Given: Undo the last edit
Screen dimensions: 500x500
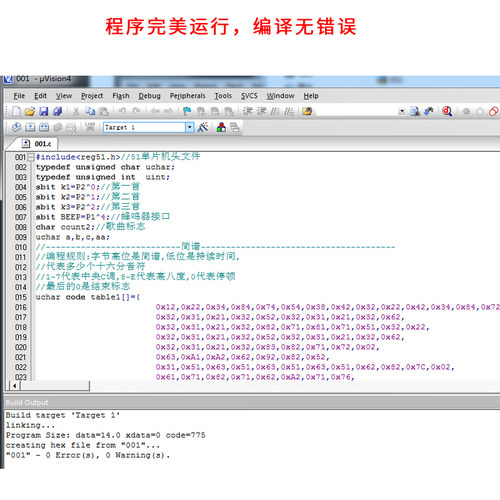Looking at the screenshot, I should point(122,111).
